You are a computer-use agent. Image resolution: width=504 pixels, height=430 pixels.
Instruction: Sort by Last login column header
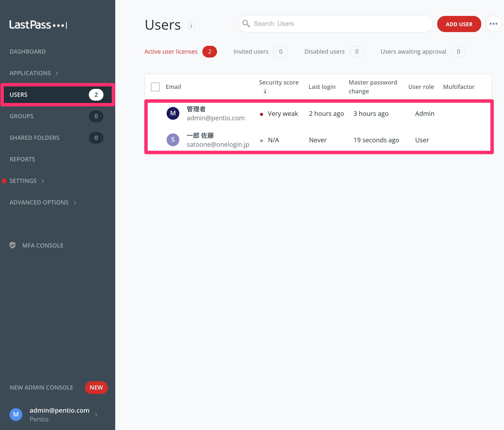pos(322,87)
